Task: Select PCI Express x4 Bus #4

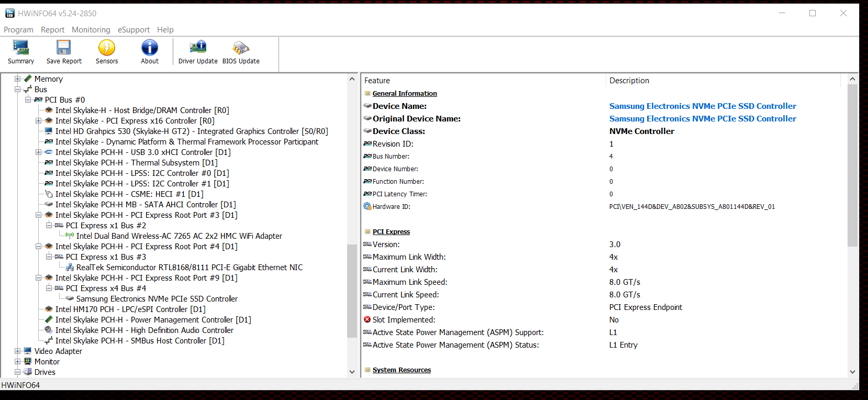Action: click(x=106, y=288)
